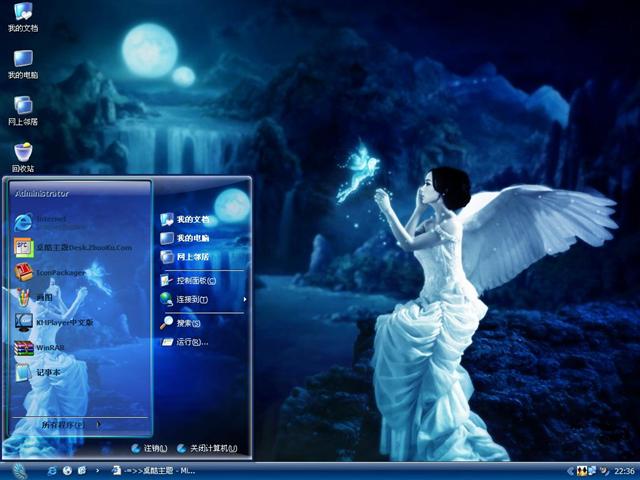Open the 回收站 recycle bin icon
This screenshot has width=640, height=480.
[x=23, y=158]
